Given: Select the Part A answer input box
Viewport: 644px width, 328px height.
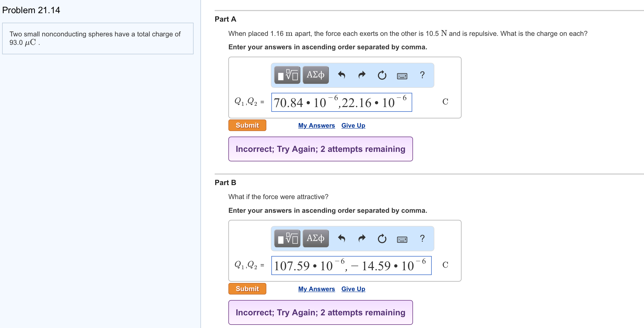Looking at the screenshot, I should coord(342,102).
